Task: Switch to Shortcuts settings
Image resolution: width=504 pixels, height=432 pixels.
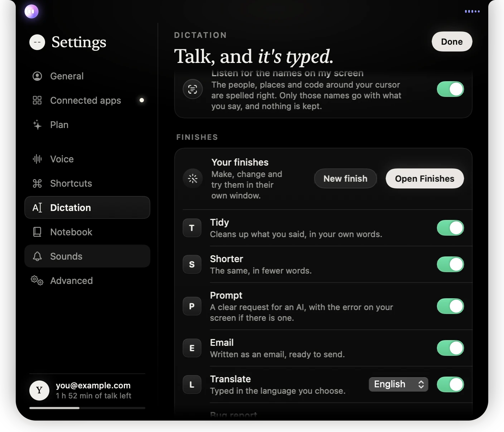Action: pos(87,183)
